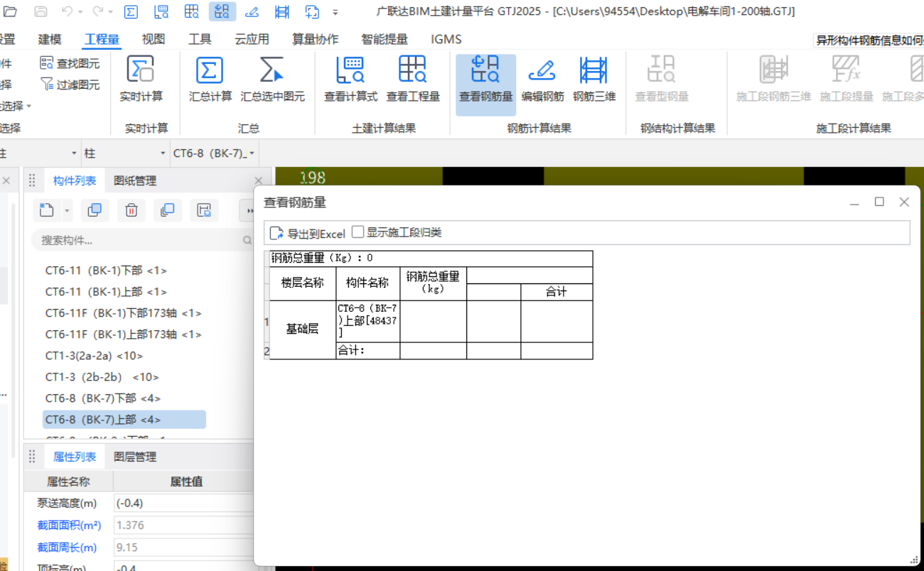Switch to the 智能提量 ribbon tab
The image size is (924, 571).
pos(385,40)
